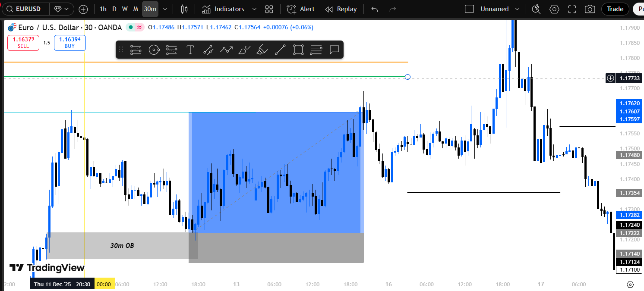This screenshot has height=291, width=644.
Task: Switch to the 1h timeframe
Action: point(103,9)
